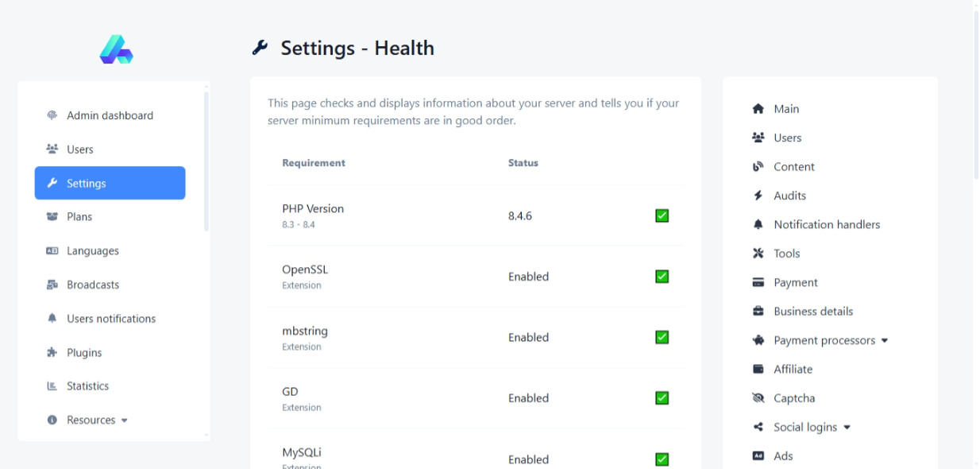Go to Main settings section
This screenshot has width=980, height=469.
(785, 109)
